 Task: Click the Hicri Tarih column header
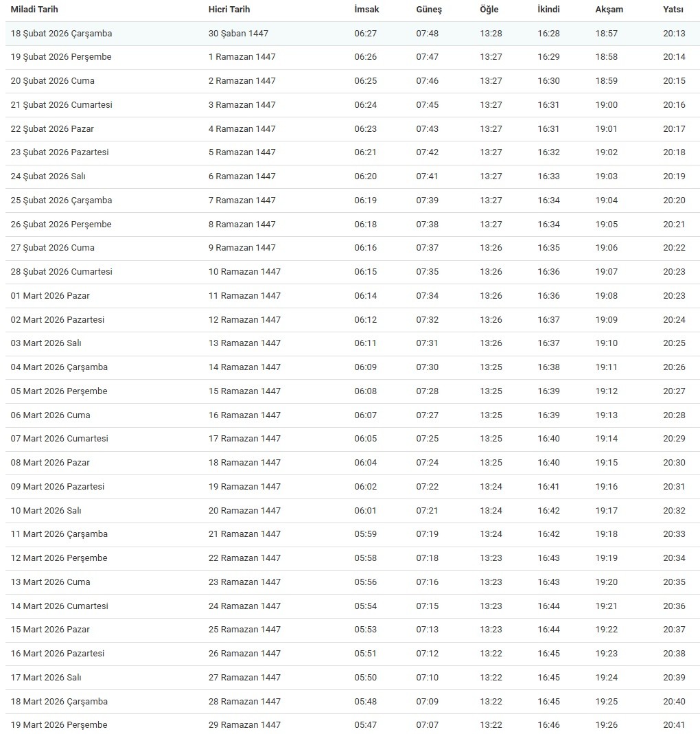tap(229, 10)
